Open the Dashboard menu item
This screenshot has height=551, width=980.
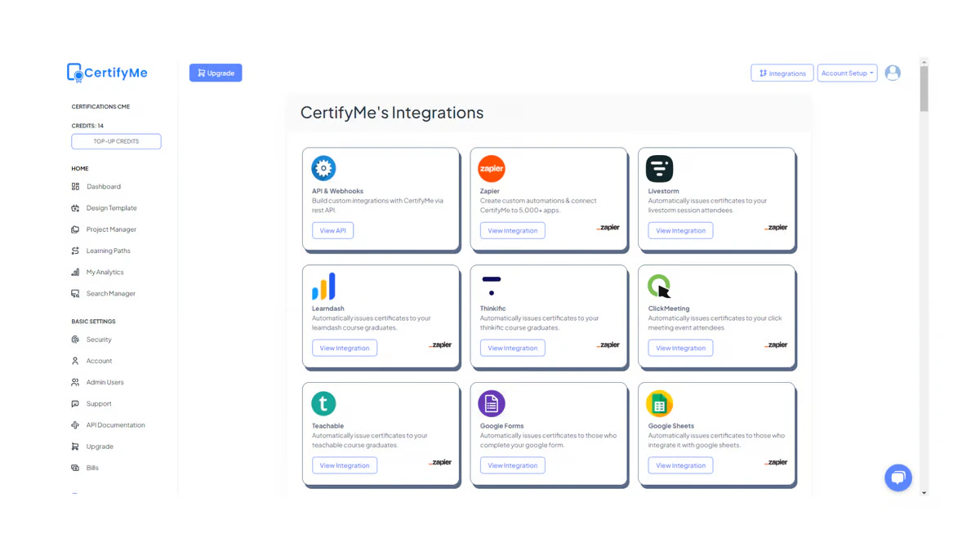click(105, 186)
